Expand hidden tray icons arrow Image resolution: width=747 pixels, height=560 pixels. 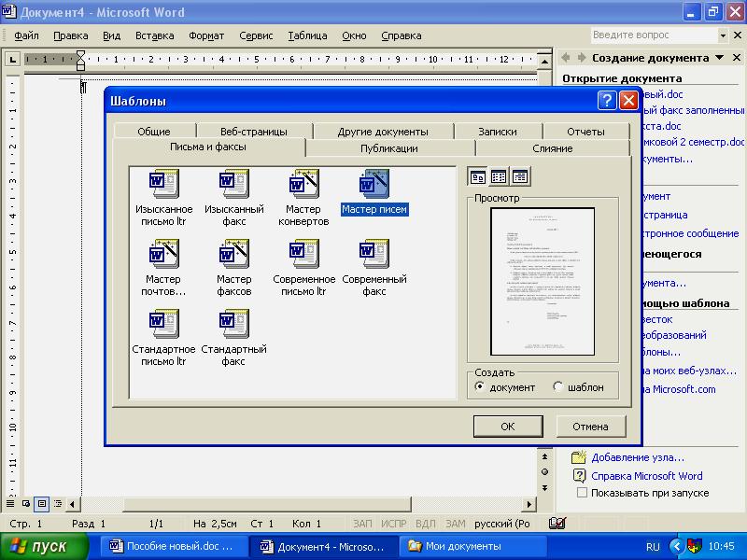tap(675, 546)
